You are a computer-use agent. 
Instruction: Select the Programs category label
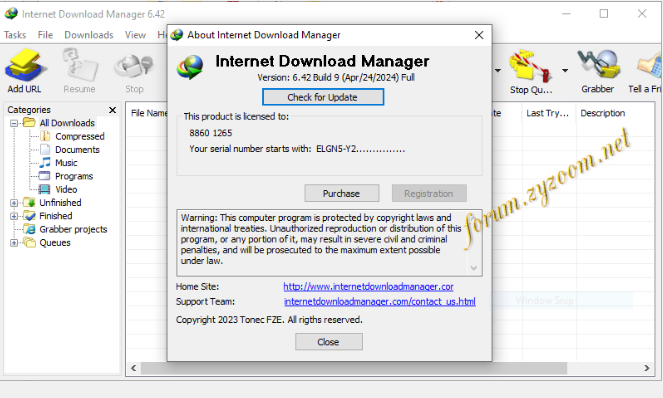point(74,176)
